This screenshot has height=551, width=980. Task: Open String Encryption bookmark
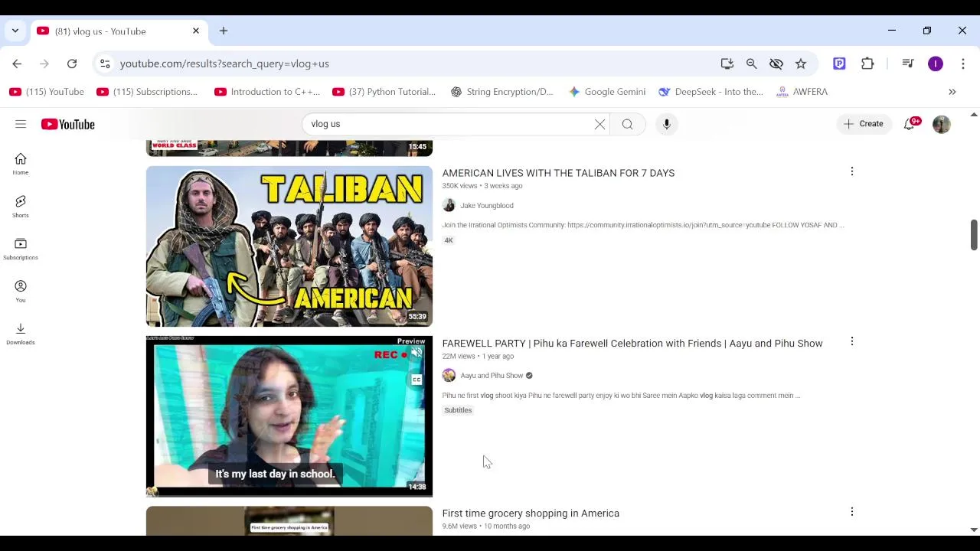pyautogui.click(x=501, y=92)
